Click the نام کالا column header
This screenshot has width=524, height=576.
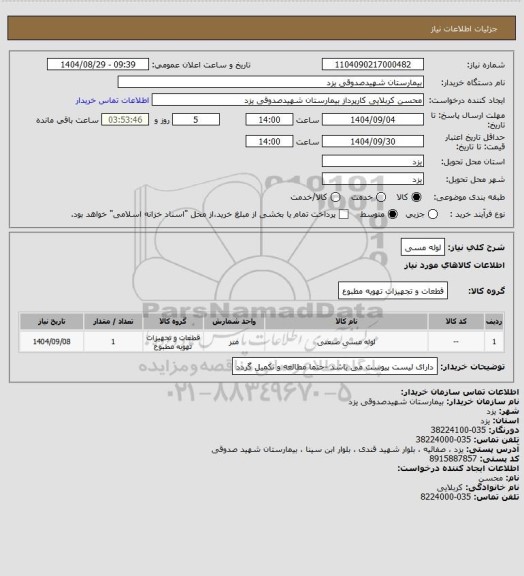tap(346, 321)
